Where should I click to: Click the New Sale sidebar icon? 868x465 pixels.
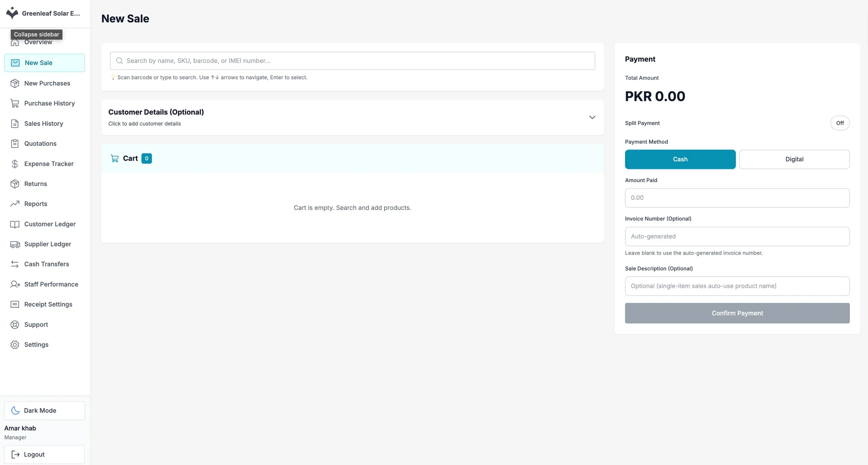coord(15,63)
